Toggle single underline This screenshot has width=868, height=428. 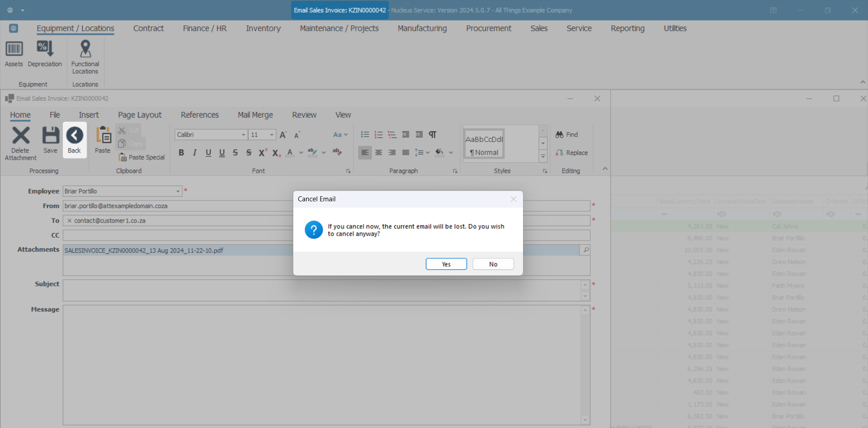[208, 153]
